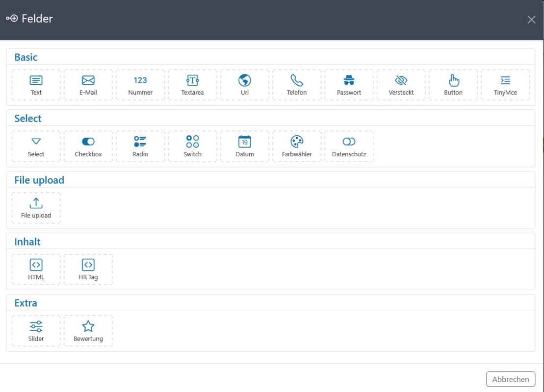Click the Select section heading
This screenshot has width=544, height=392.
[28, 119]
